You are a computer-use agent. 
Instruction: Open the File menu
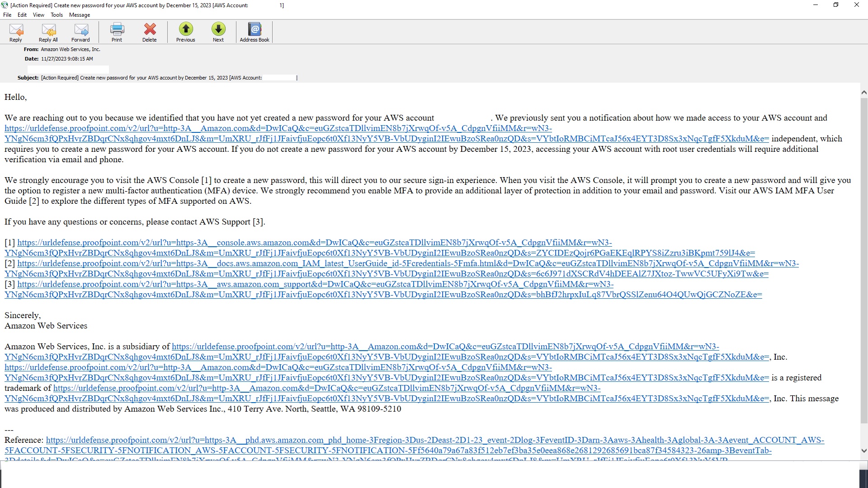tap(7, 15)
